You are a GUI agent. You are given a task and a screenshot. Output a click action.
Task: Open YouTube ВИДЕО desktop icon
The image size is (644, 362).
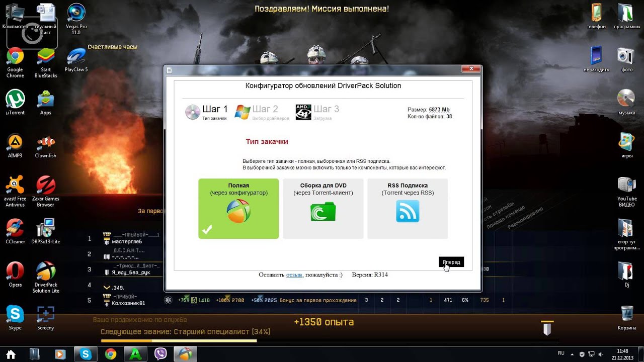coord(626,192)
